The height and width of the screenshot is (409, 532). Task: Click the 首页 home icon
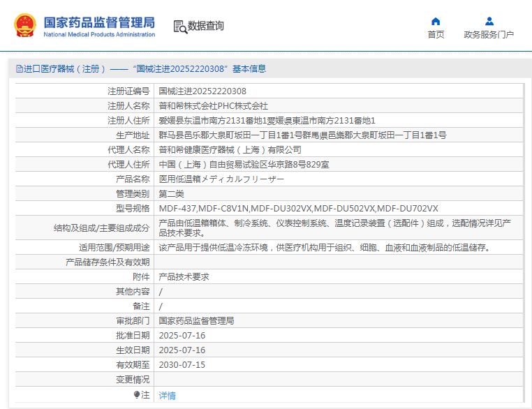pos(436,22)
